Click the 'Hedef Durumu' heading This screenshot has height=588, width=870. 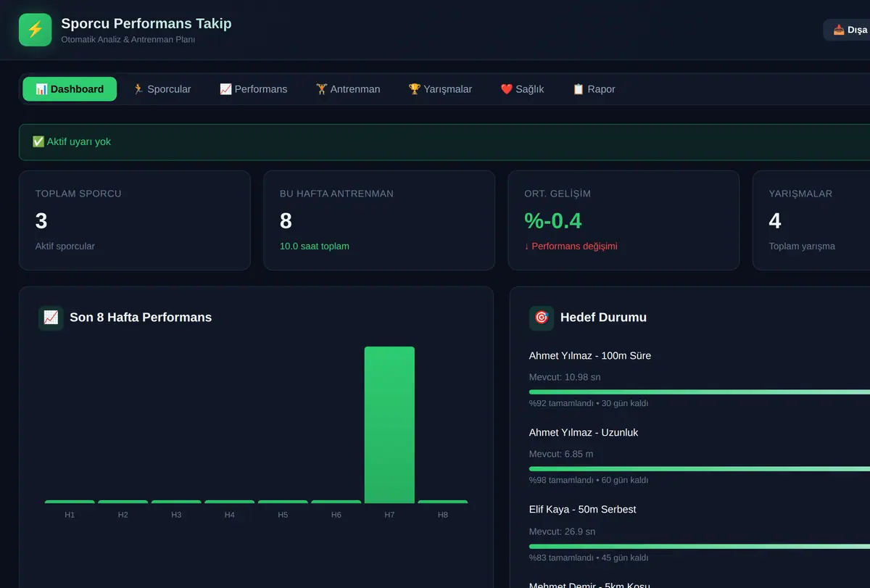coord(603,318)
